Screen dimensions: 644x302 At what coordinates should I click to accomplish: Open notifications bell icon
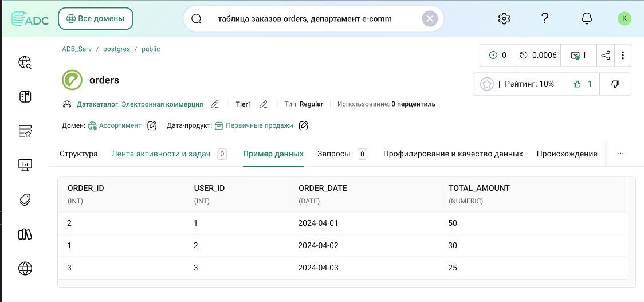(587, 18)
